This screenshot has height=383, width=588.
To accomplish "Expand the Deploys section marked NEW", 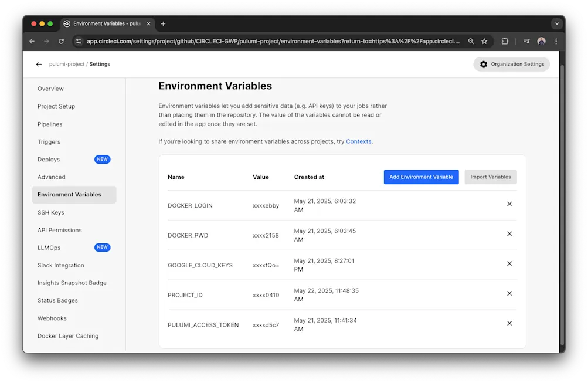I will [49, 159].
